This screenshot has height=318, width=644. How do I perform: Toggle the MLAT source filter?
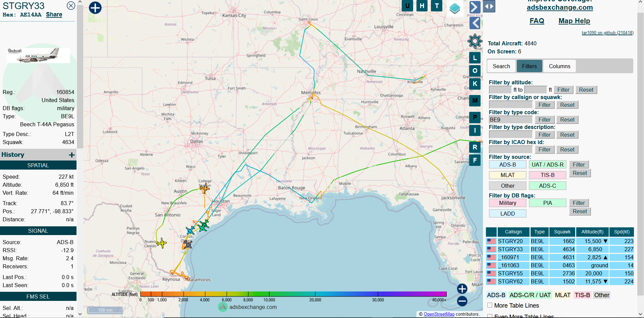click(x=507, y=175)
